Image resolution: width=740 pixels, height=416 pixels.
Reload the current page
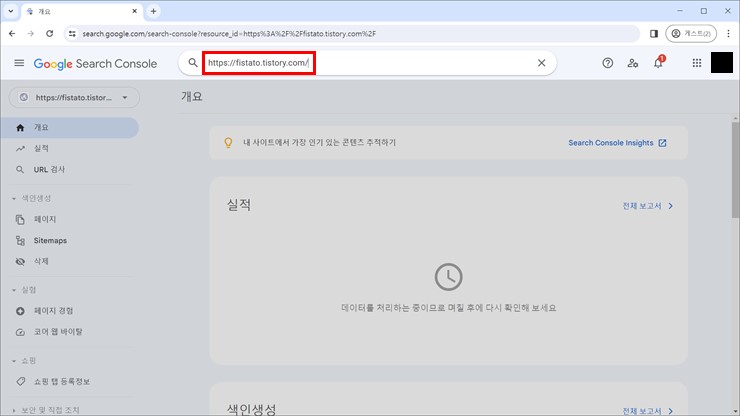[50, 34]
